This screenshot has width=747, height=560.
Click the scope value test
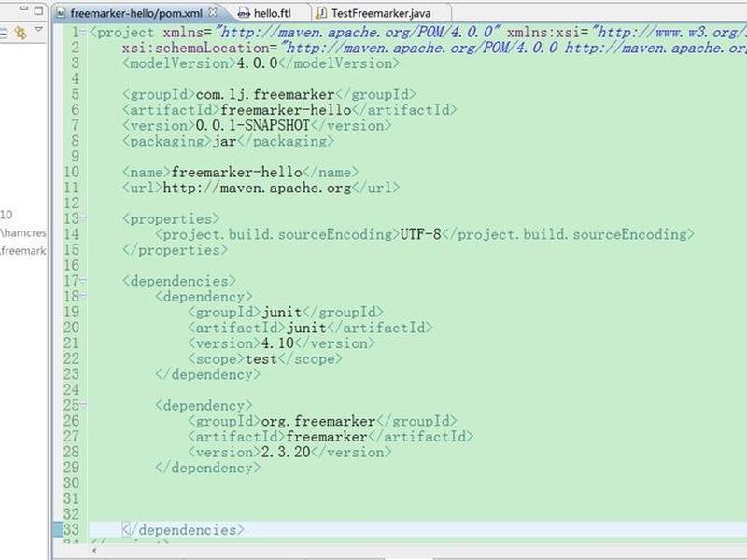[261, 359]
